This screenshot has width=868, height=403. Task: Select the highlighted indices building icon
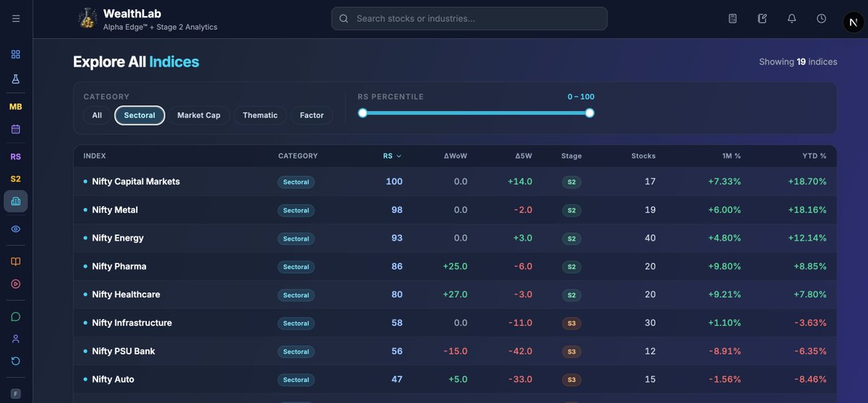pos(16,201)
